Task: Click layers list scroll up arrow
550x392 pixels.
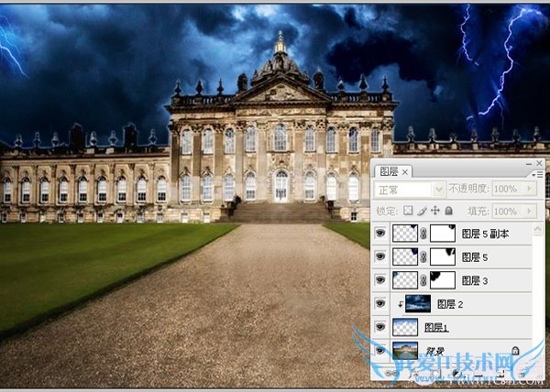Action: (538, 229)
